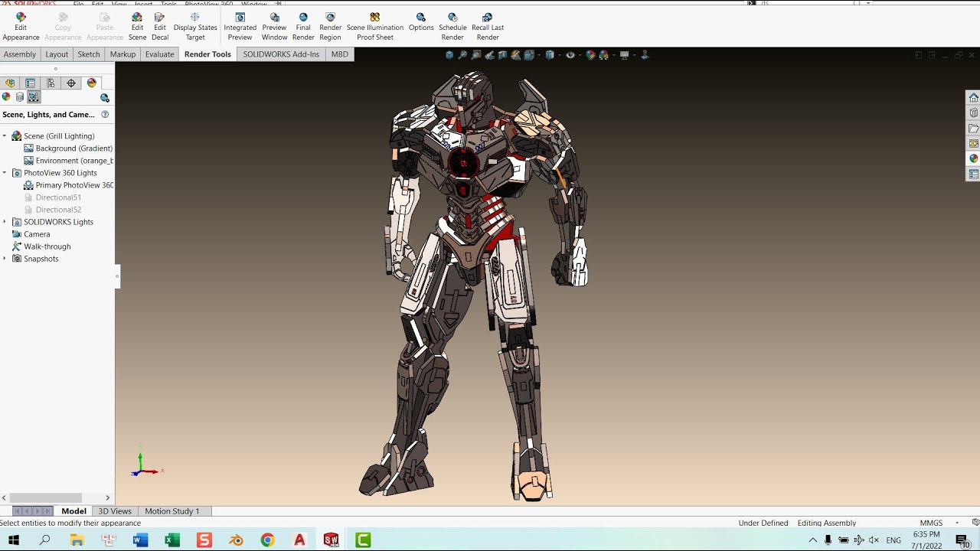Open the Sketch tab

tap(89, 54)
